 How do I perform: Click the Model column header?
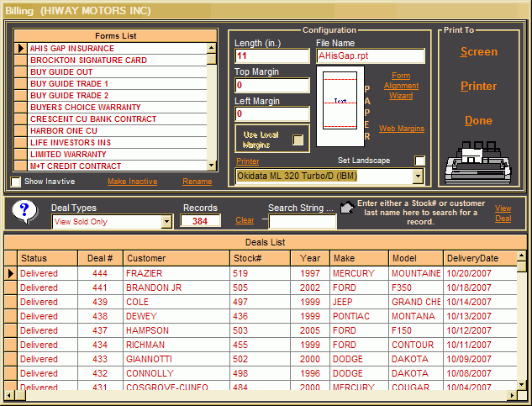[416, 258]
